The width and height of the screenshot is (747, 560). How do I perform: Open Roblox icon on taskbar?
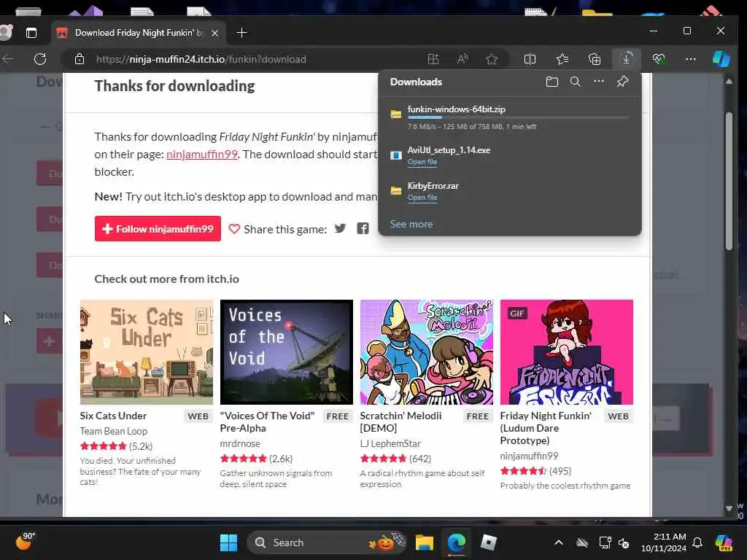[x=488, y=542]
